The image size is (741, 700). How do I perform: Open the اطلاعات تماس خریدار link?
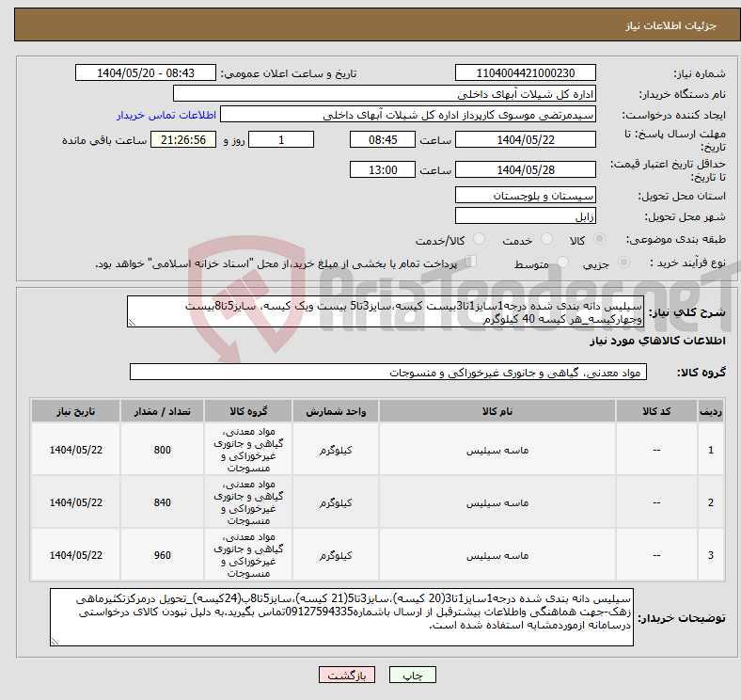coord(166,115)
